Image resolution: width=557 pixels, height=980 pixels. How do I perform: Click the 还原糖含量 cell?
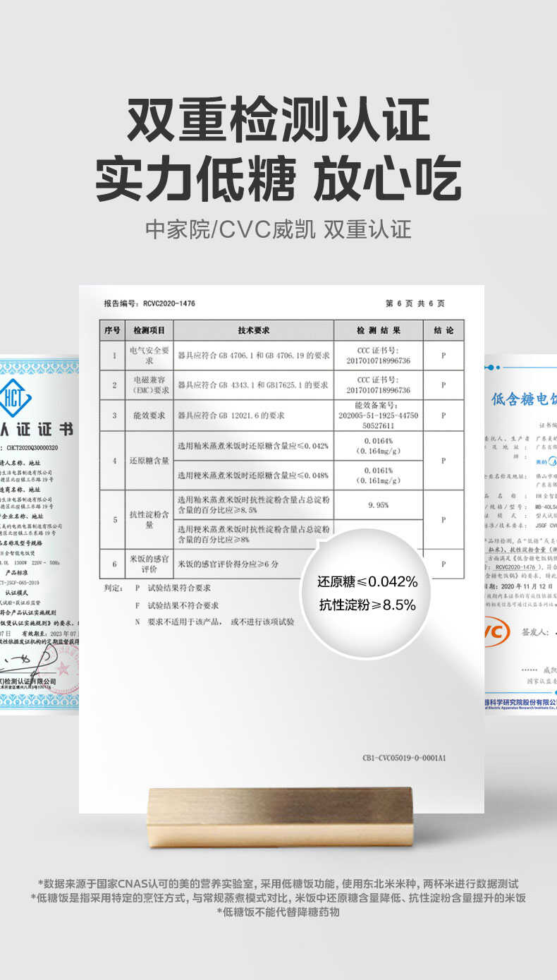pos(149,460)
